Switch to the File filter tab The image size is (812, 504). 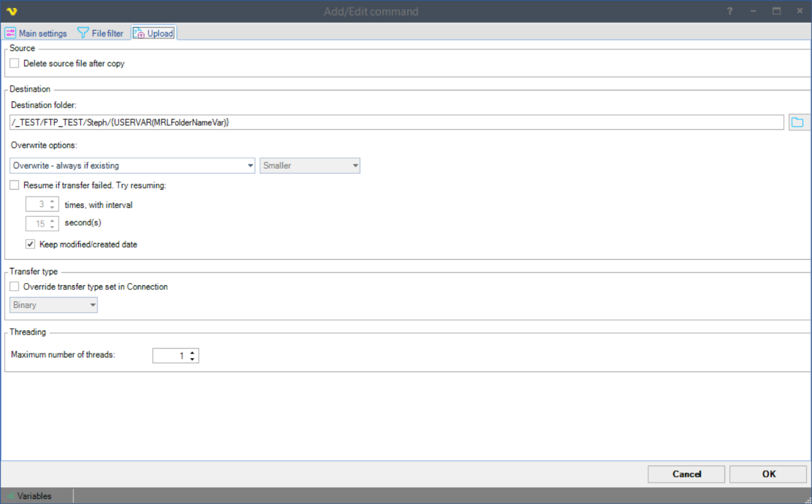[x=107, y=34]
